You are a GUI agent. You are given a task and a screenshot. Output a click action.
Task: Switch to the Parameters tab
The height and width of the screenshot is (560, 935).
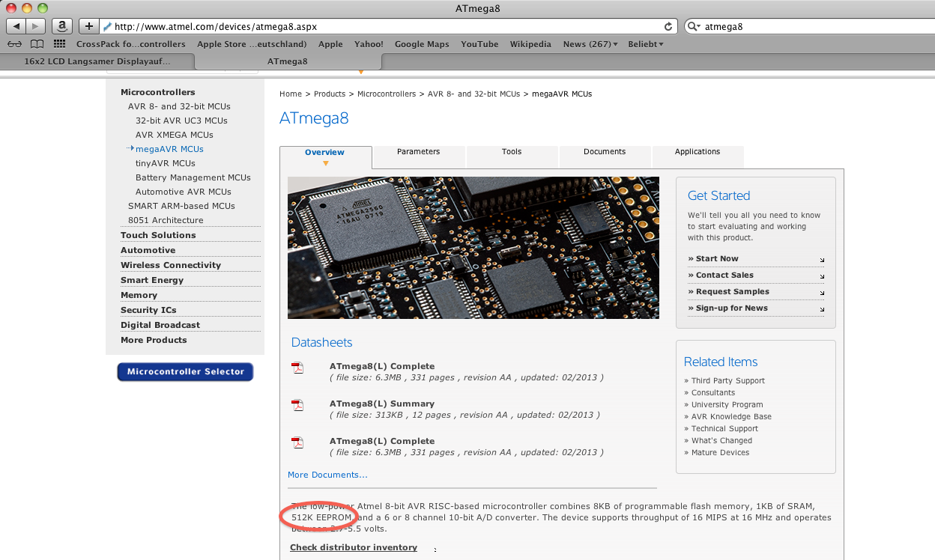419,156
